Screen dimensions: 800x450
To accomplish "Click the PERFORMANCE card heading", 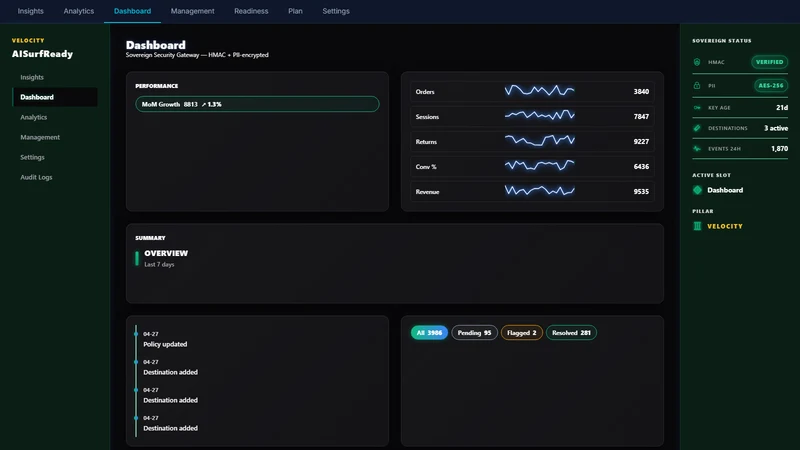I will 157,86.
